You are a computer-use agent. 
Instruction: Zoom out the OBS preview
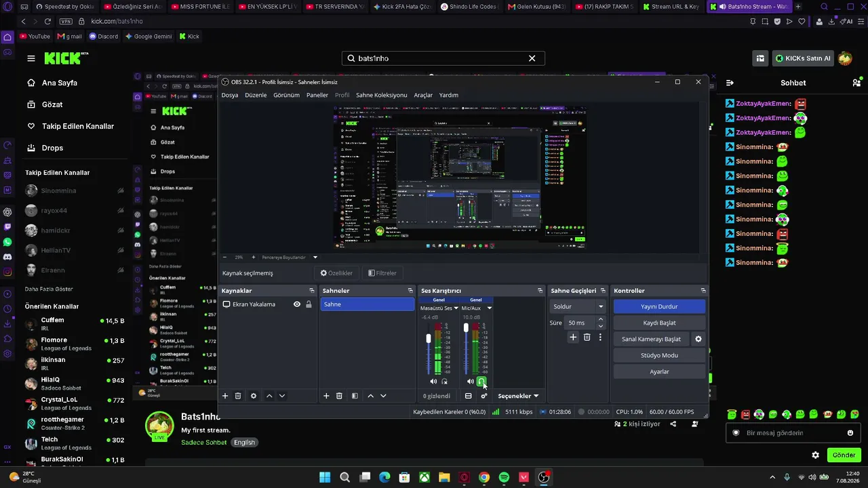click(x=225, y=258)
